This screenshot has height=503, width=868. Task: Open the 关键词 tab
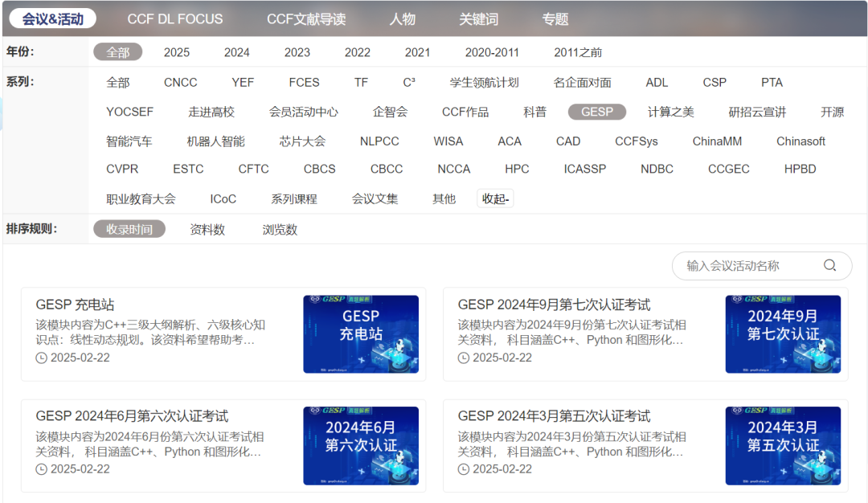479,18
